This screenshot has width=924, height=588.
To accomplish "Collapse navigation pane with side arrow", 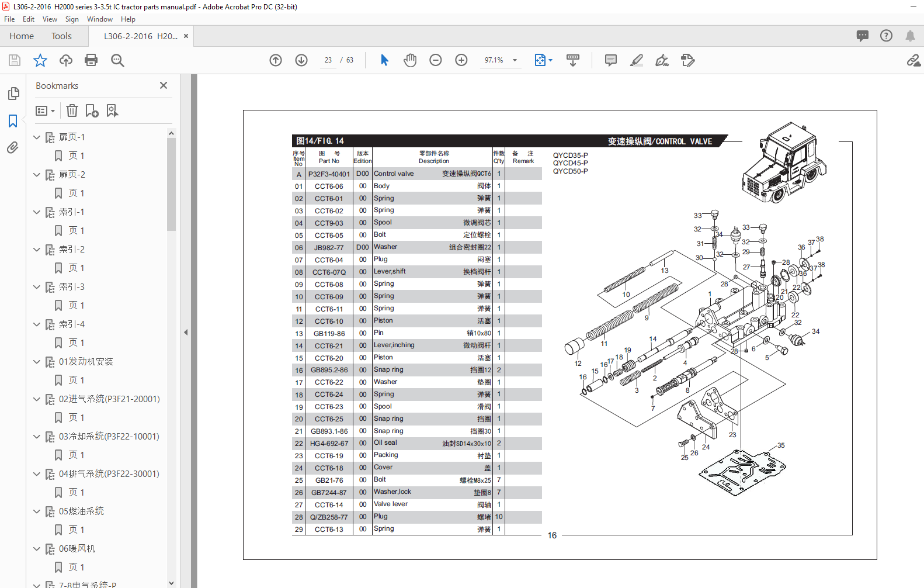I will pos(186,332).
